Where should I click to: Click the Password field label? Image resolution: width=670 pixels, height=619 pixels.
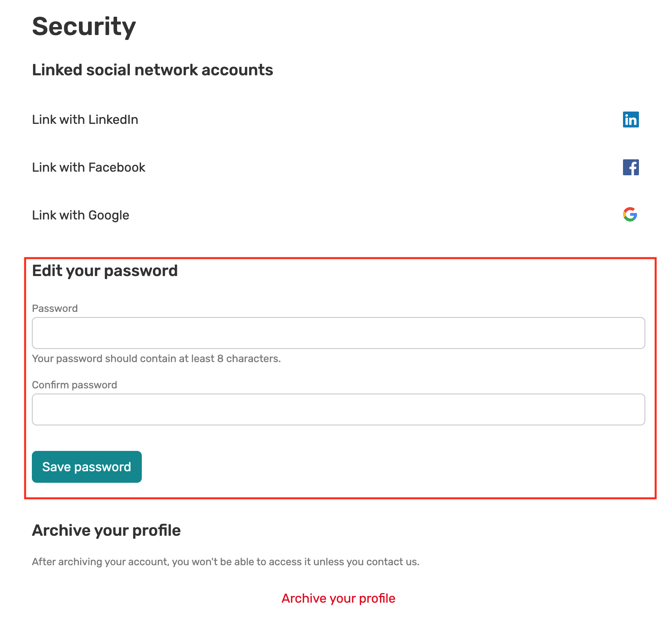click(x=55, y=308)
